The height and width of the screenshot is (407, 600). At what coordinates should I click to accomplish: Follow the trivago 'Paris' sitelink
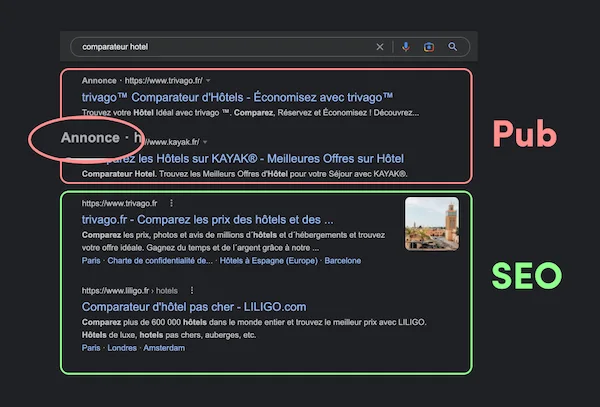coord(91,261)
